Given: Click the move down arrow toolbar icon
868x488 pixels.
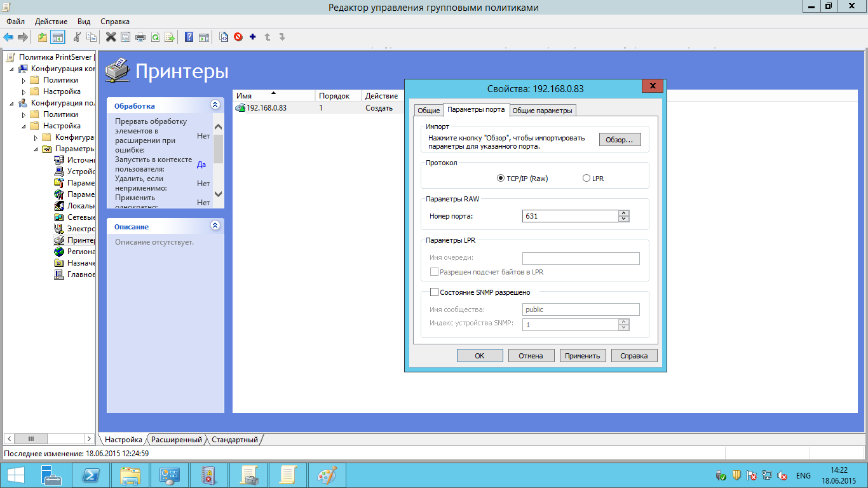Looking at the screenshot, I should 282,37.
